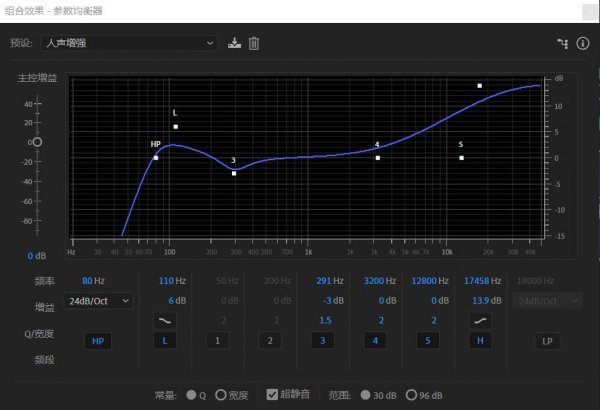Select the 30 dB range option
The height and width of the screenshot is (410, 600).
[x=367, y=395]
